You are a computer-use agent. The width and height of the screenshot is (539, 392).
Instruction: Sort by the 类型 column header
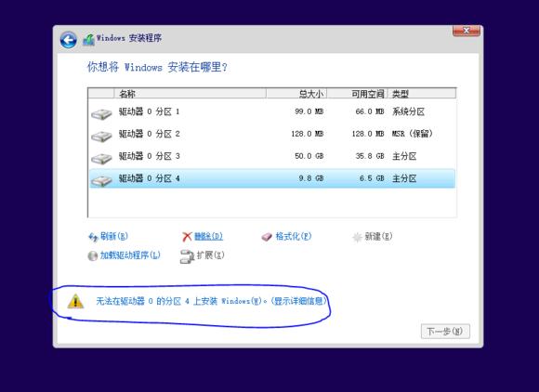tap(422, 94)
